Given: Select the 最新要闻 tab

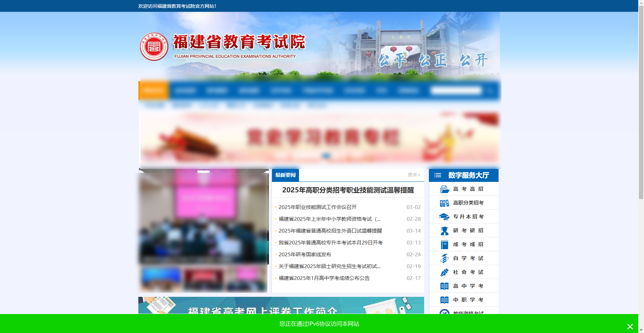Looking at the screenshot, I should [285, 175].
